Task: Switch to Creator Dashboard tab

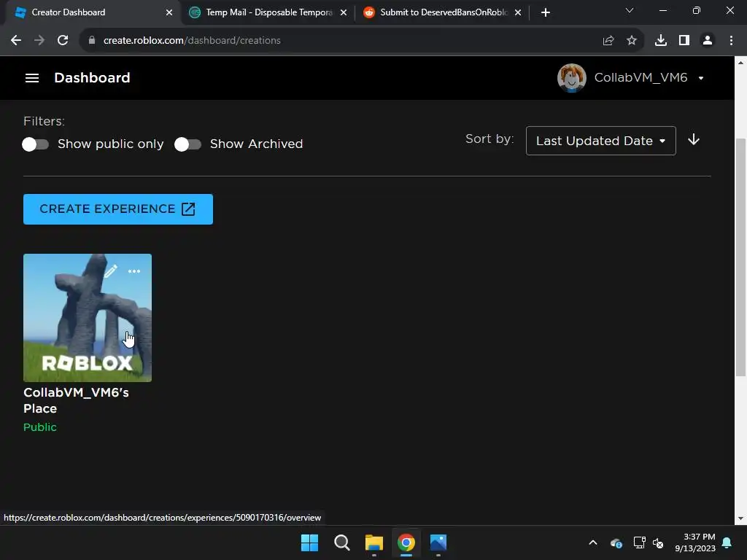Action: (89, 12)
